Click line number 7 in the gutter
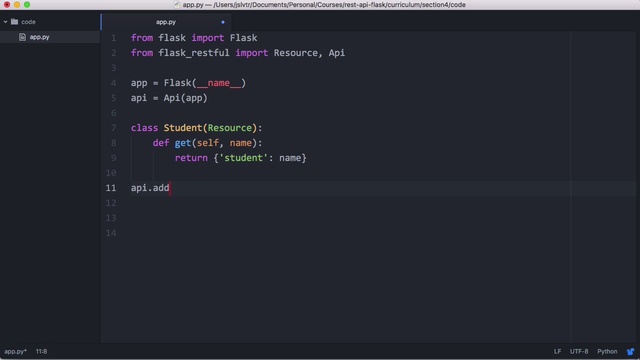Viewport: 640px width, 360px height. [113, 128]
